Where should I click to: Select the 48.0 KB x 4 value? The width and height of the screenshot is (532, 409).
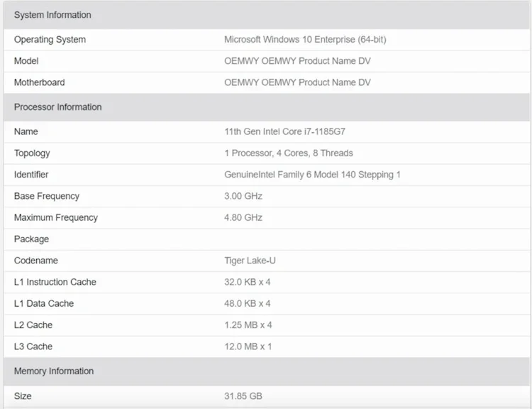tap(247, 303)
